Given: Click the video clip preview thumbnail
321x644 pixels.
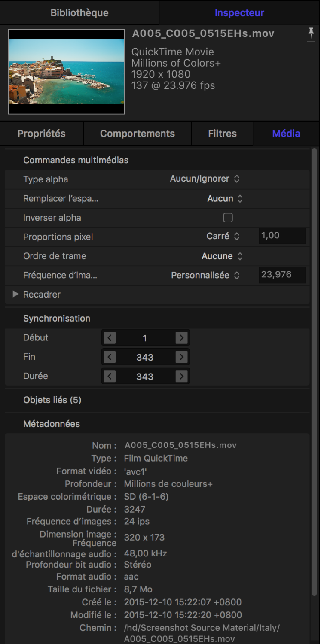Looking at the screenshot, I should (67, 72).
